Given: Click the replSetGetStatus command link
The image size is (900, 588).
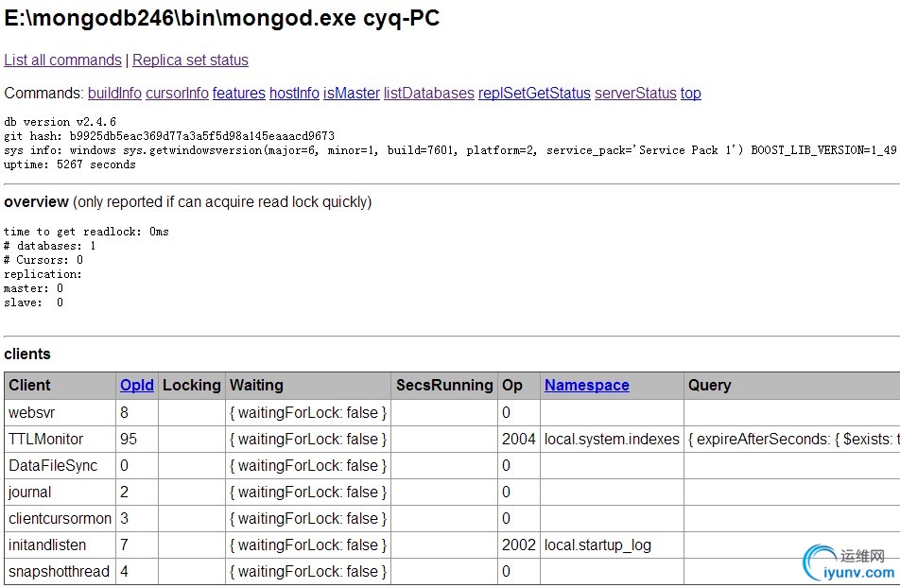Looking at the screenshot, I should [534, 94].
